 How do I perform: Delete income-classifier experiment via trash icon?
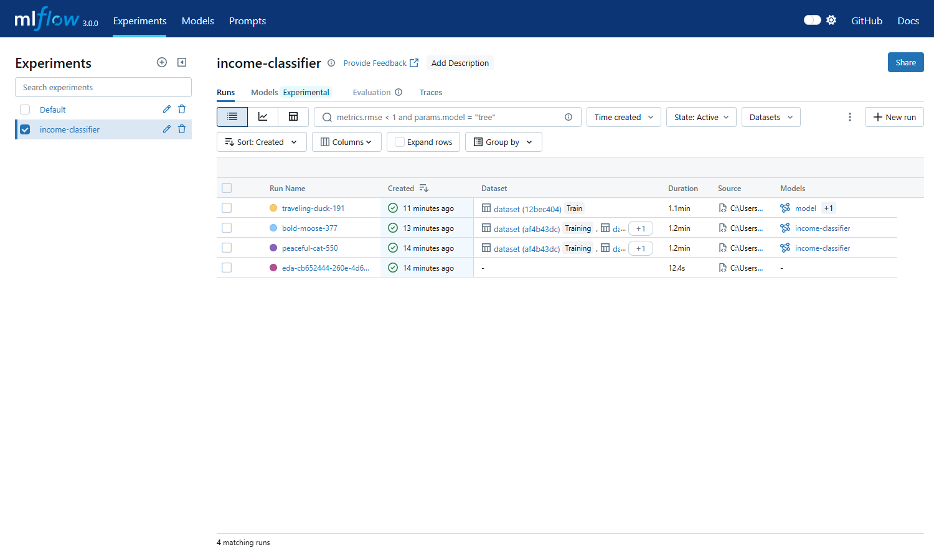182,129
